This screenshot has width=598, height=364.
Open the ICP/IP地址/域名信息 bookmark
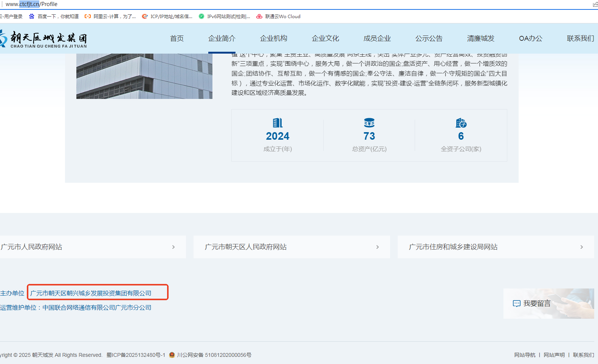[167, 17]
